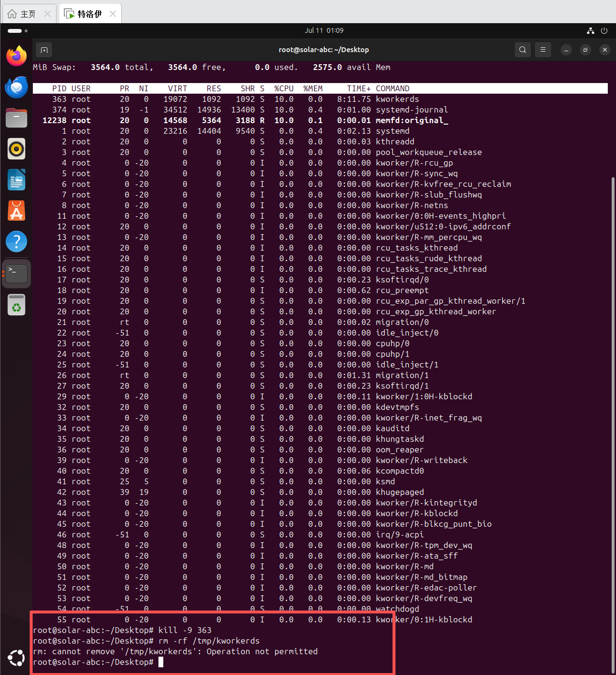Click the final shell prompt cursor
616x675 pixels.
[x=161, y=662]
